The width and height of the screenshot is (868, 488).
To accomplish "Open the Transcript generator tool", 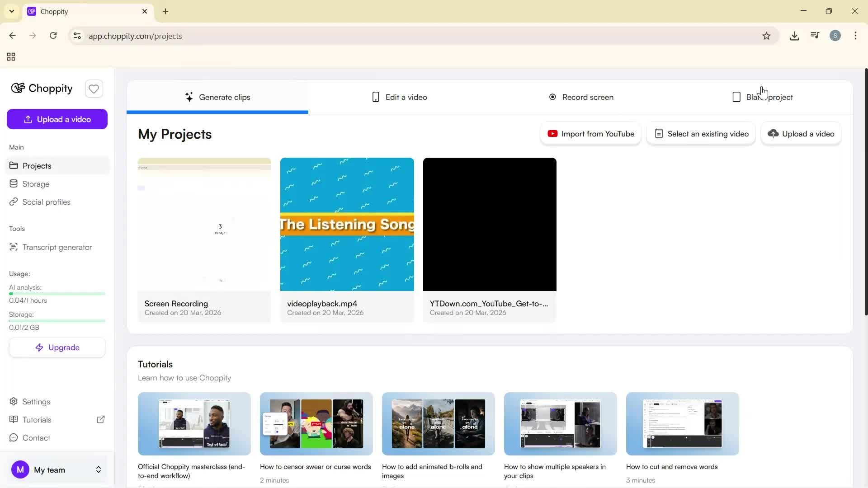I will (x=57, y=247).
